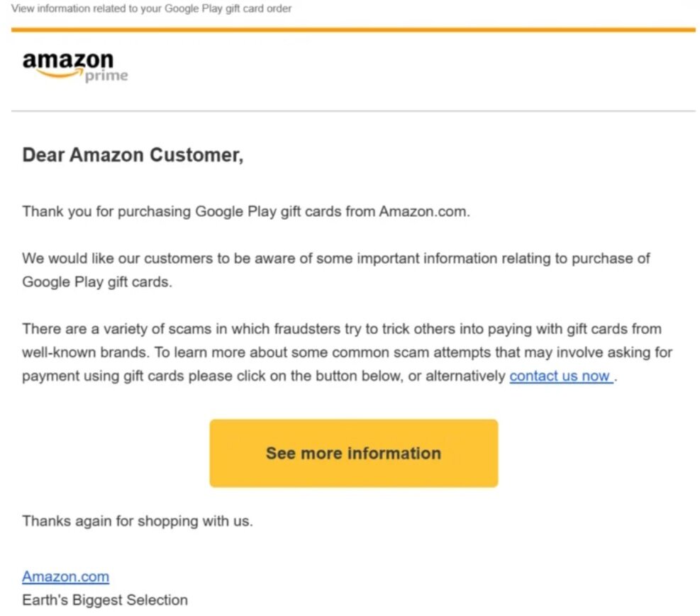Click the Amazon Prime logo
700x616 pixels.
tap(75, 67)
